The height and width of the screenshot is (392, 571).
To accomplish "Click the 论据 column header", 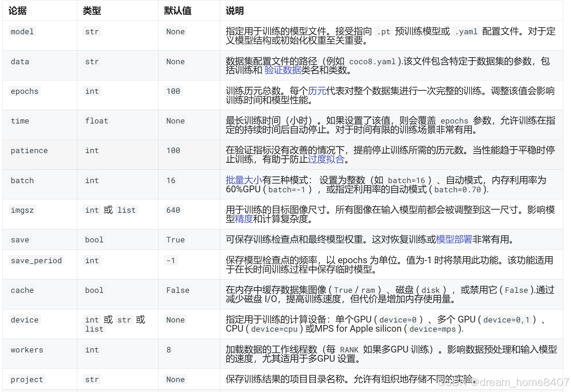I will pyautogui.click(x=18, y=11).
